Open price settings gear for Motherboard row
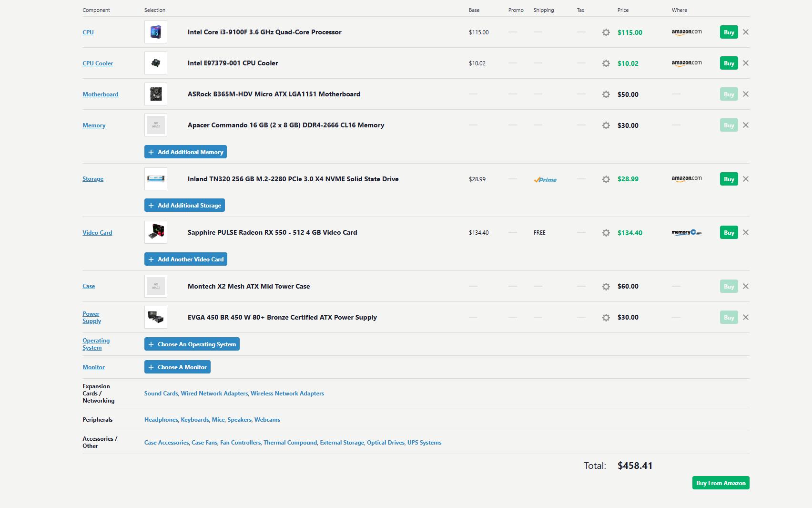Image resolution: width=812 pixels, height=508 pixels. tap(606, 94)
